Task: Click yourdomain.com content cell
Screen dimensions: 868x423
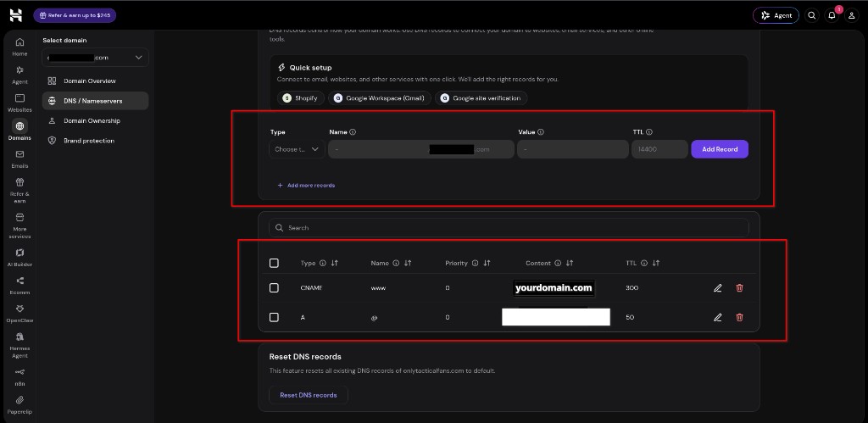Action: pyautogui.click(x=554, y=288)
